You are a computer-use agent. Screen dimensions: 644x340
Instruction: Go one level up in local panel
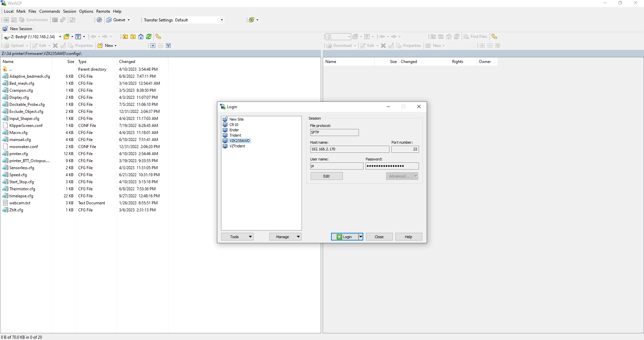[x=125, y=37]
